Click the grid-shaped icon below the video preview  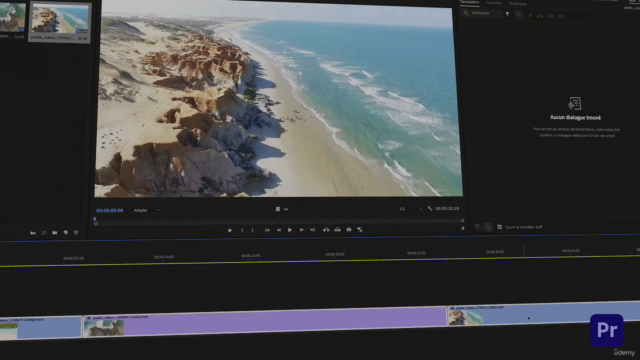click(x=278, y=209)
